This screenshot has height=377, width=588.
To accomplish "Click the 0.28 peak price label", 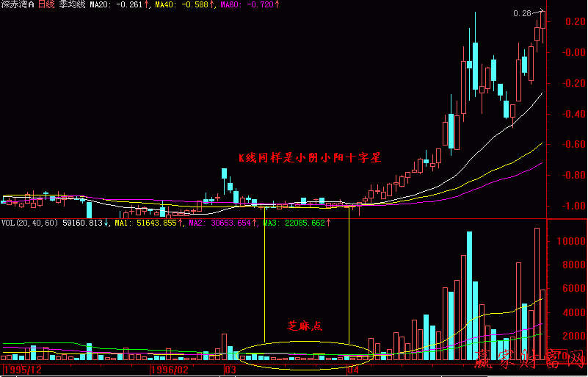I will (522, 13).
